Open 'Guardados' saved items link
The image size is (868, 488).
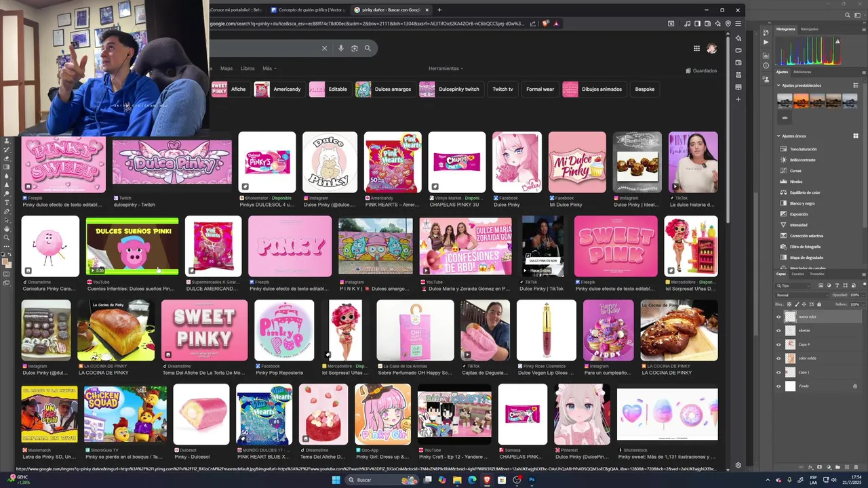[701, 70]
